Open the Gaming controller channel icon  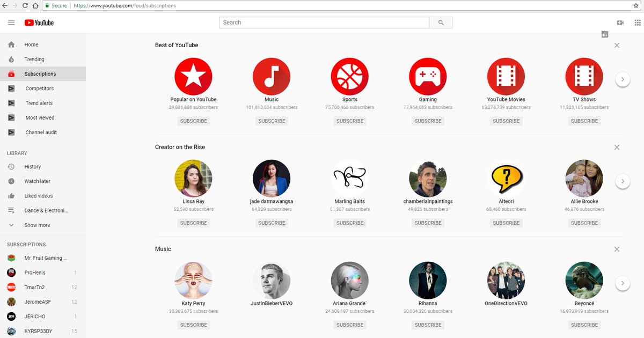428,77
